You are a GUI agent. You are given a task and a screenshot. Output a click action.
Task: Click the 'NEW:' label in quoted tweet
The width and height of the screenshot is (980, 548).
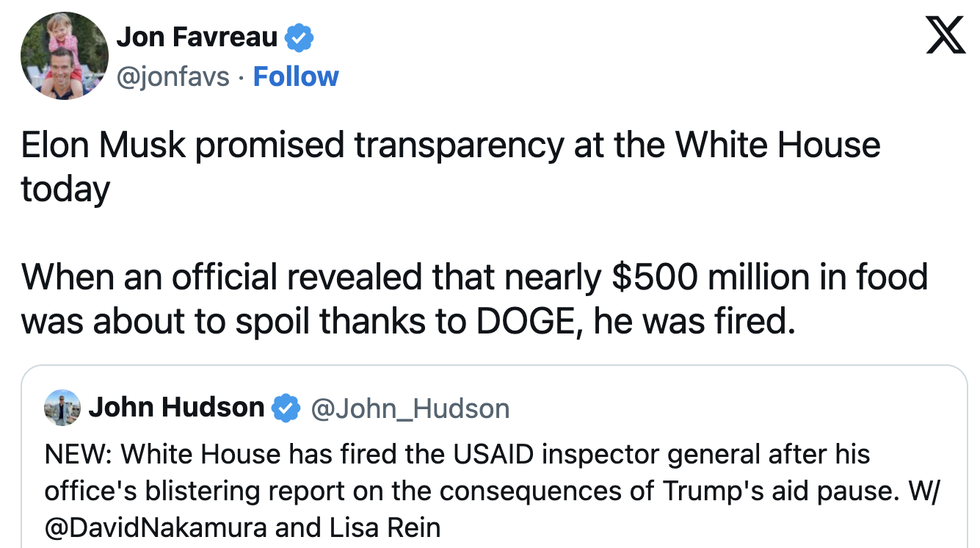click(78, 455)
